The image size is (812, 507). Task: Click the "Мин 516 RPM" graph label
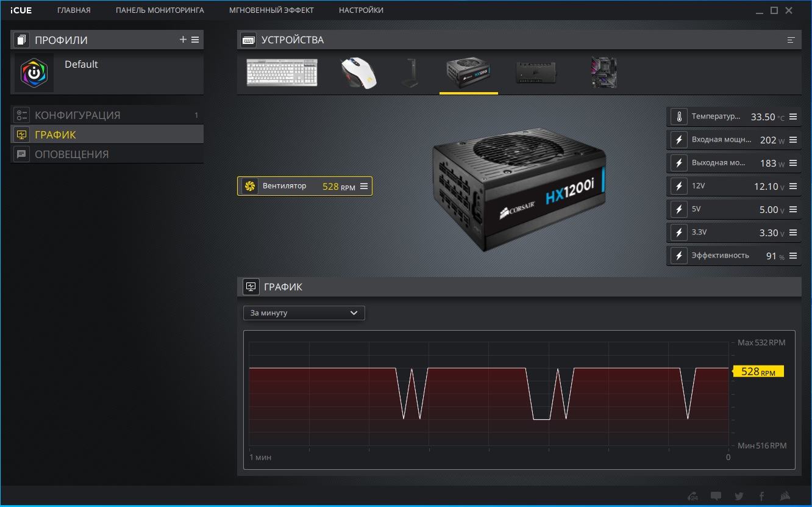pos(762,446)
